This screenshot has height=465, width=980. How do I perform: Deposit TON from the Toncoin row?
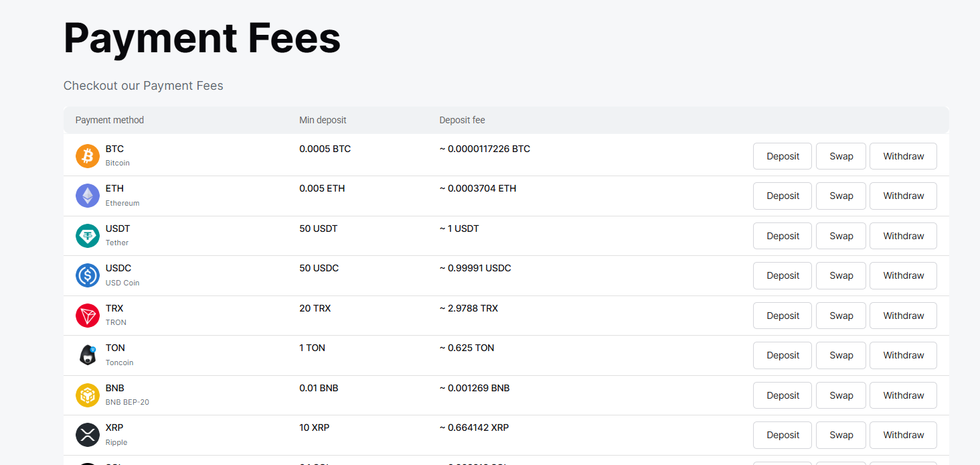783,355
